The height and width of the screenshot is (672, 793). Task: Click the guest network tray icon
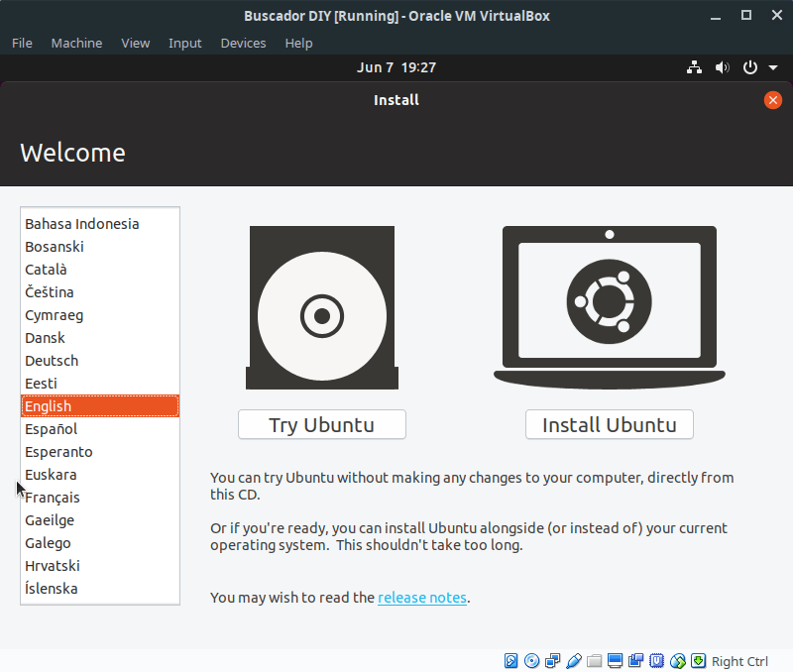click(x=694, y=67)
